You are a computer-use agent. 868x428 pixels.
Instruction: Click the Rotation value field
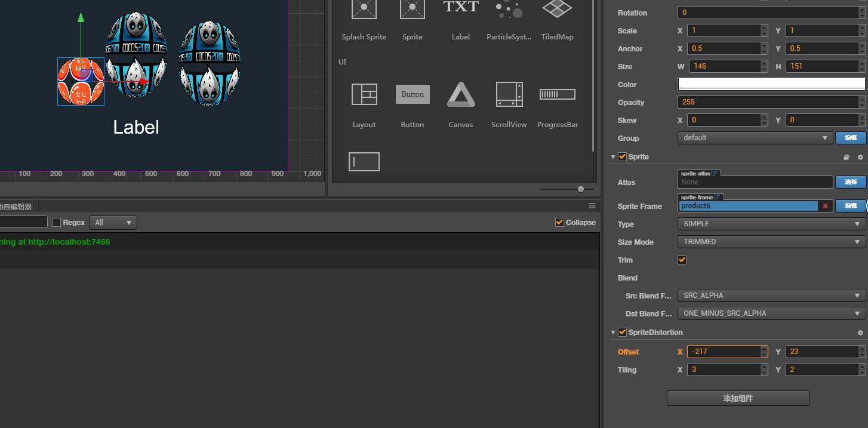771,13
